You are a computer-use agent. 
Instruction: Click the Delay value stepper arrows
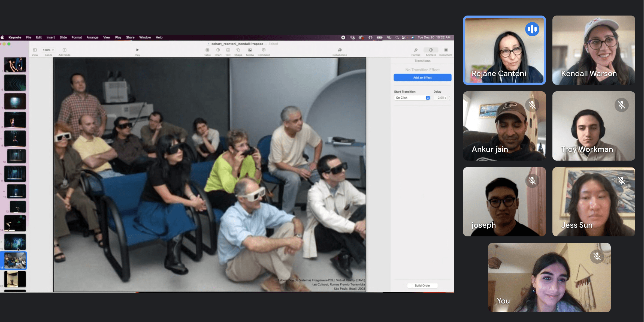coord(449,98)
